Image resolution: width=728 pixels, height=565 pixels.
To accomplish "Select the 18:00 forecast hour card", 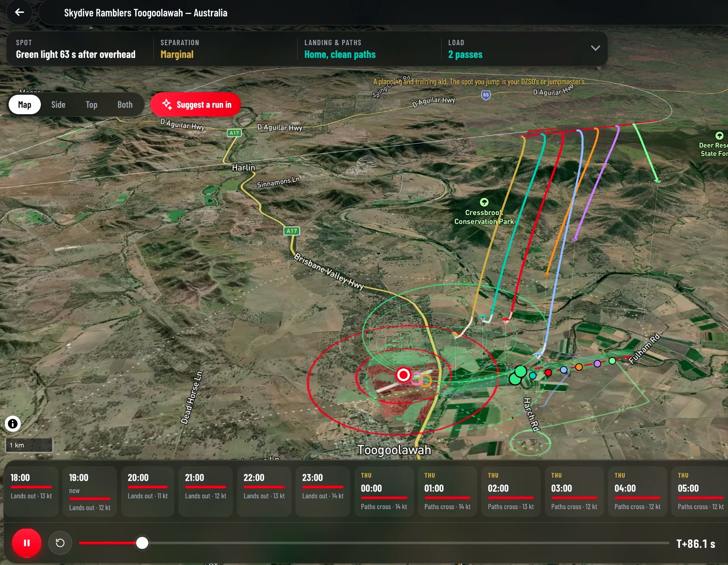I will point(31,491).
